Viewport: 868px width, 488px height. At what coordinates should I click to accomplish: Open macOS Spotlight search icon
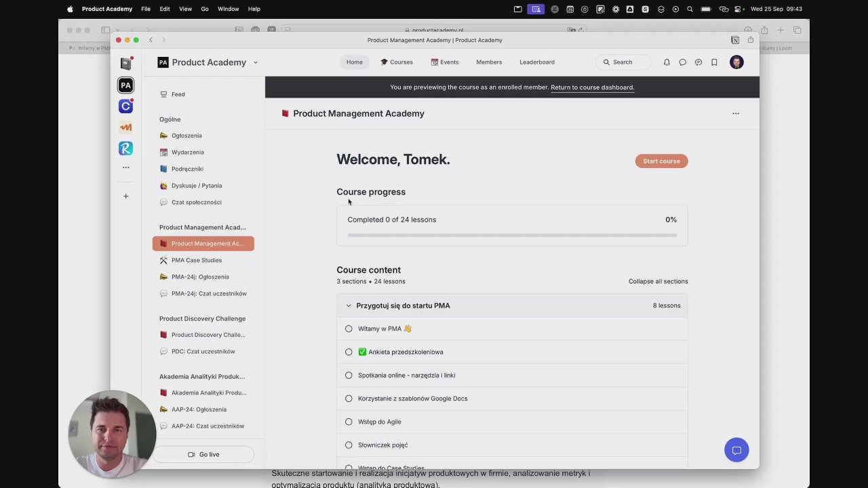[690, 9]
